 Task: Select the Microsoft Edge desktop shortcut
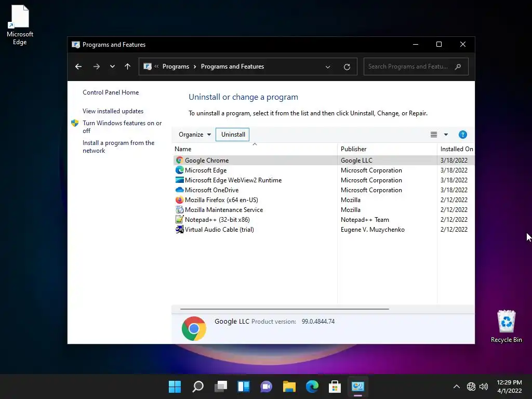20,25
